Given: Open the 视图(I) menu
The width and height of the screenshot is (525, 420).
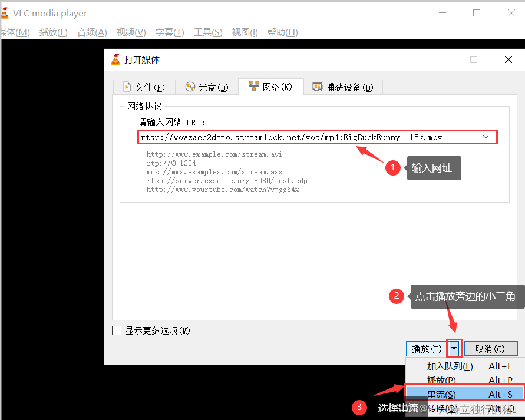Looking at the screenshot, I should 245,32.
